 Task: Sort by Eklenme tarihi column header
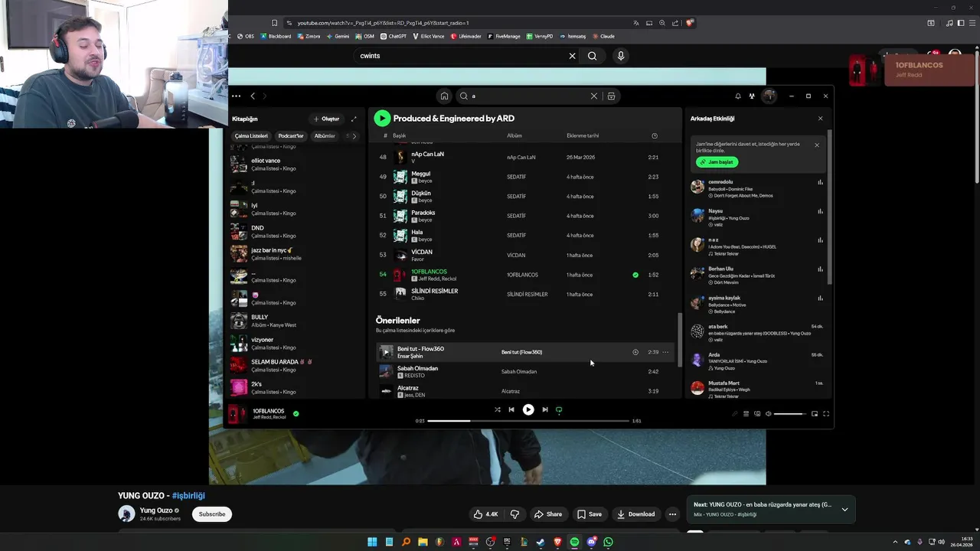583,135
